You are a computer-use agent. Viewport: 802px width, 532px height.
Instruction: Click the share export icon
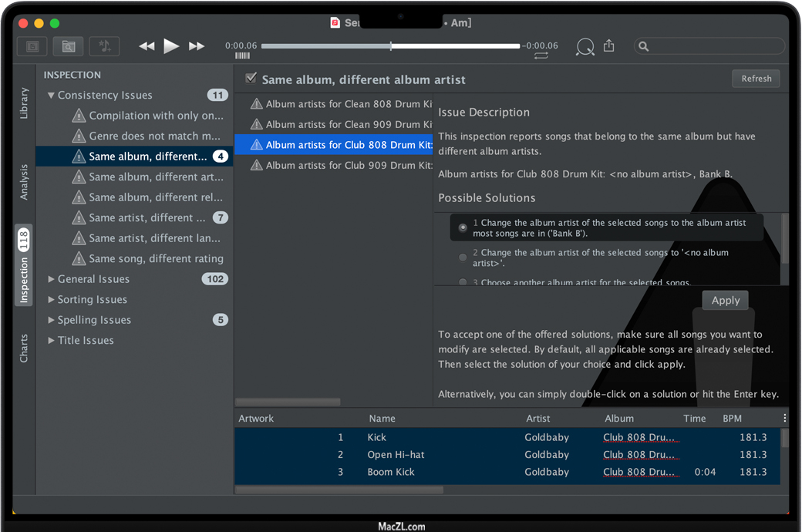point(609,46)
